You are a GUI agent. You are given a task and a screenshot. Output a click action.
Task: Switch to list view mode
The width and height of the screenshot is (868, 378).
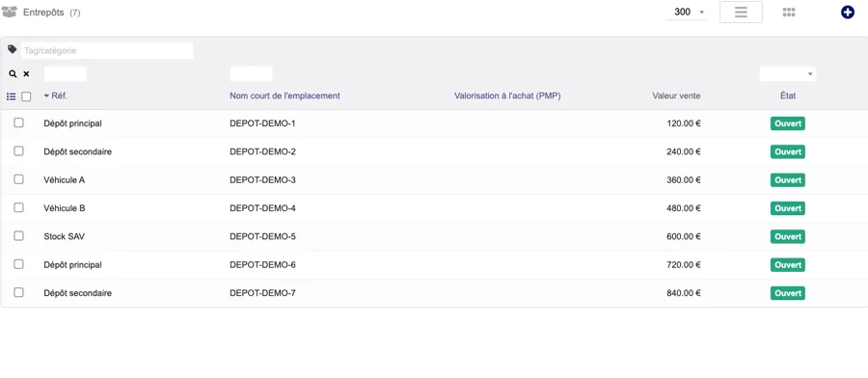(741, 13)
